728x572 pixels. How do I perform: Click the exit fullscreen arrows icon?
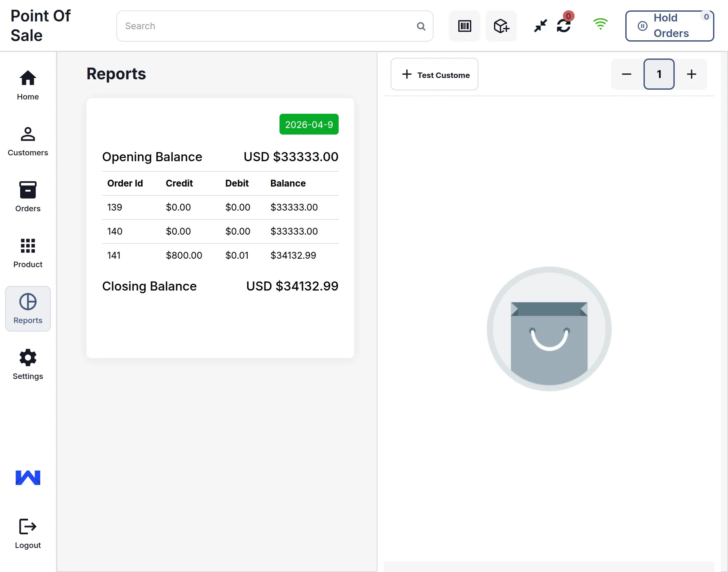(540, 26)
